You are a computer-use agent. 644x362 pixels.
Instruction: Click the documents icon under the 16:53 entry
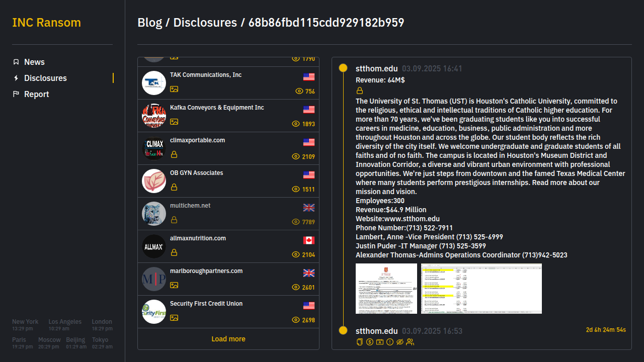360,342
